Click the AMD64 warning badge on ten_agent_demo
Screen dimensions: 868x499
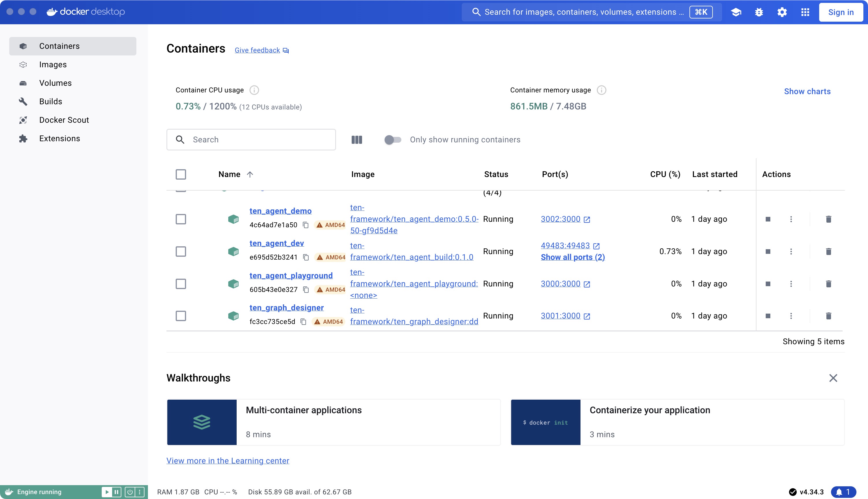[330, 225]
